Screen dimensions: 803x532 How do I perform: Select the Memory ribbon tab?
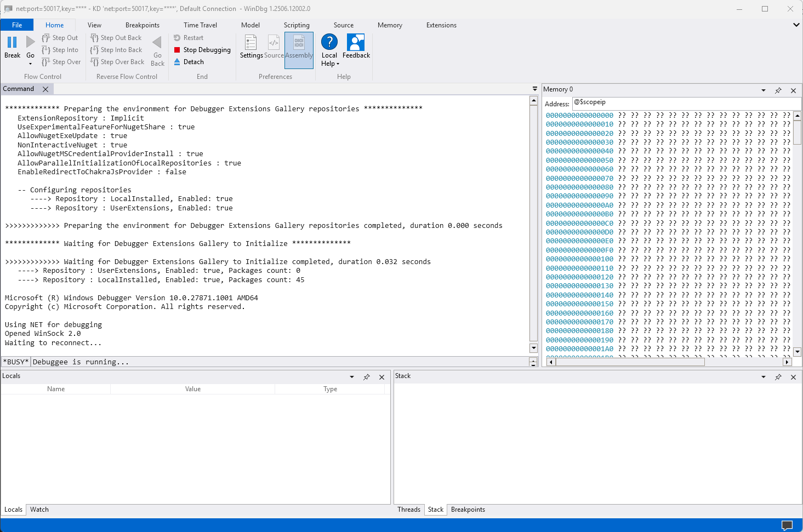coord(390,25)
